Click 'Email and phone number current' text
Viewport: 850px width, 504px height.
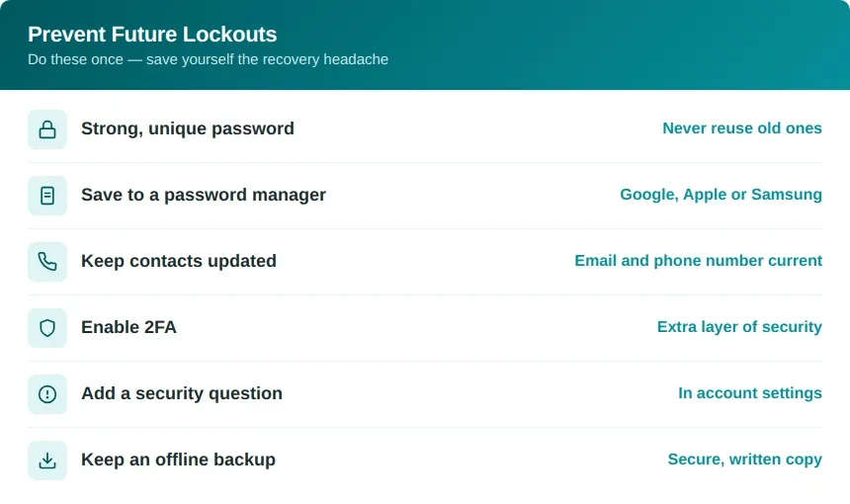698,260
